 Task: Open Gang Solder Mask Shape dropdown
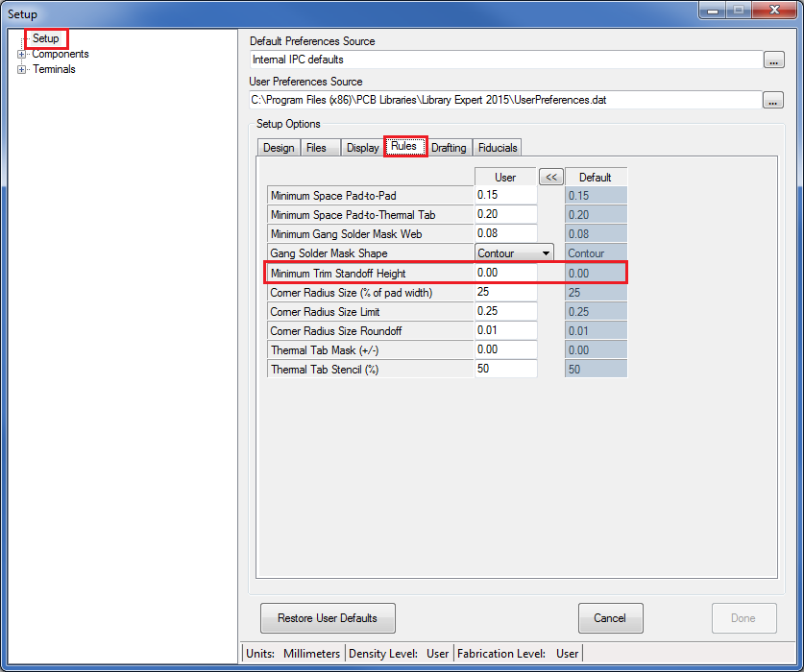546,253
